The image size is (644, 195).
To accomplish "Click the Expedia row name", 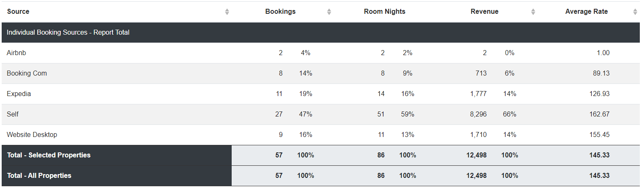I will point(19,94).
